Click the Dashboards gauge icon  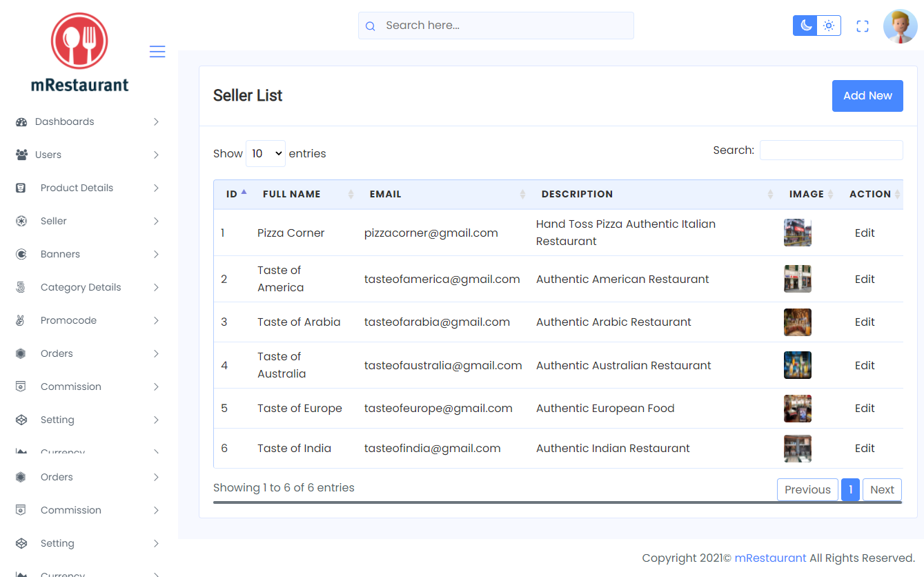pos(21,122)
